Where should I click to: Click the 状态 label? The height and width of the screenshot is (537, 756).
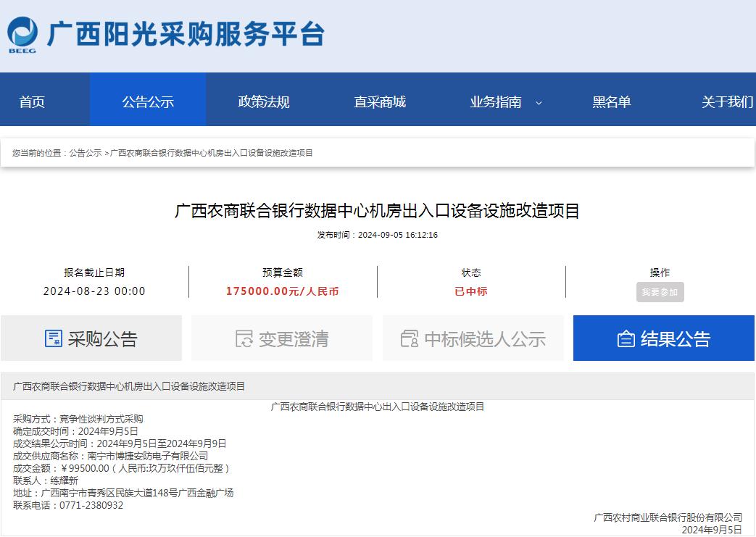(471, 272)
